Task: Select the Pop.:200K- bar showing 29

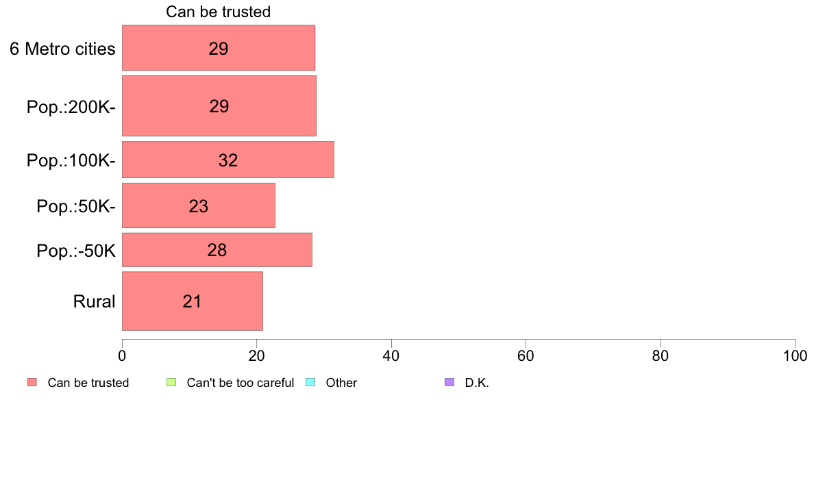Action: pyautogui.click(x=219, y=106)
